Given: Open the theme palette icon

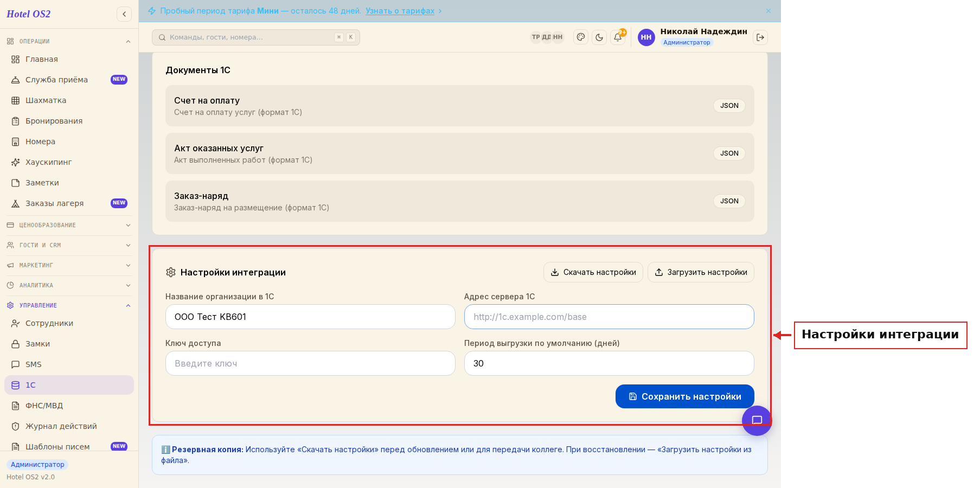Looking at the screenshot, I should click(581, 37).
